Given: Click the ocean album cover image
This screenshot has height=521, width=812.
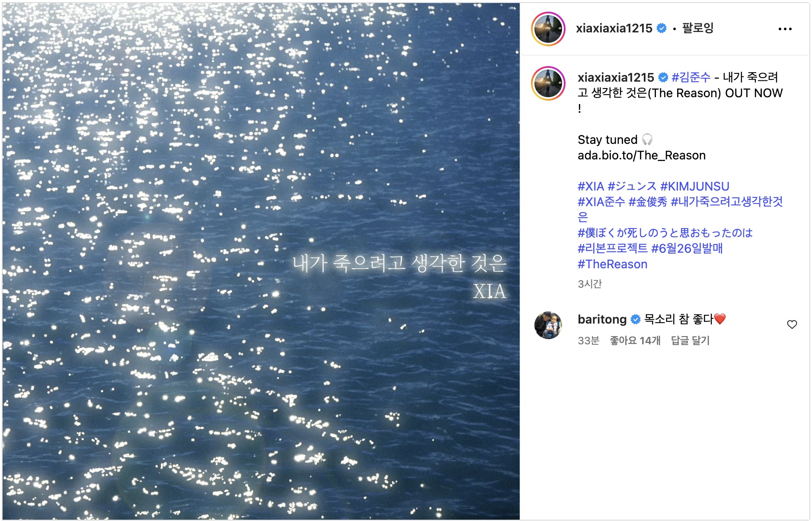Looking at the screenshot, I should coord(261,261).
